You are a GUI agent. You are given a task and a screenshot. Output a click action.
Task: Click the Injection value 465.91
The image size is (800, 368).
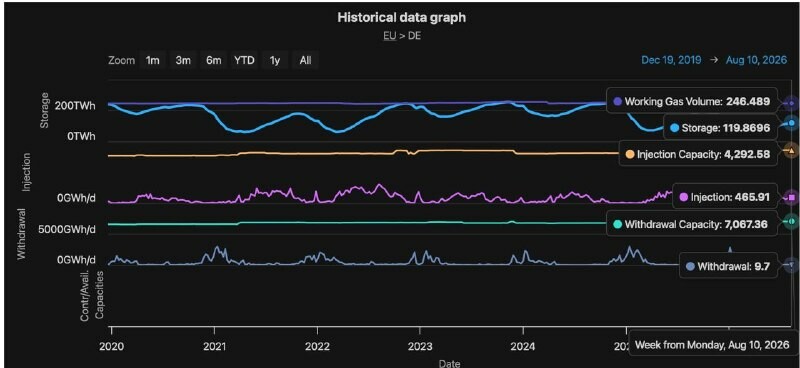click(752, 197)
